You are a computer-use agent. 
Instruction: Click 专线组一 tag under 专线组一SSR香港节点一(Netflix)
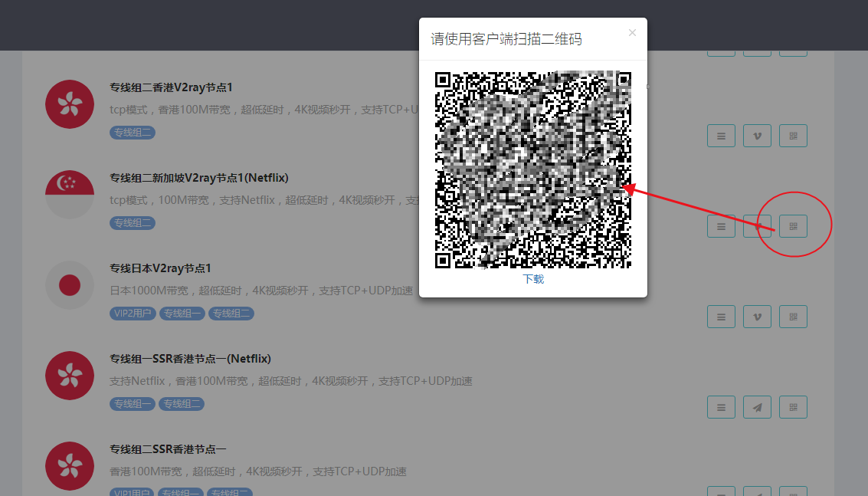point(133,403)
